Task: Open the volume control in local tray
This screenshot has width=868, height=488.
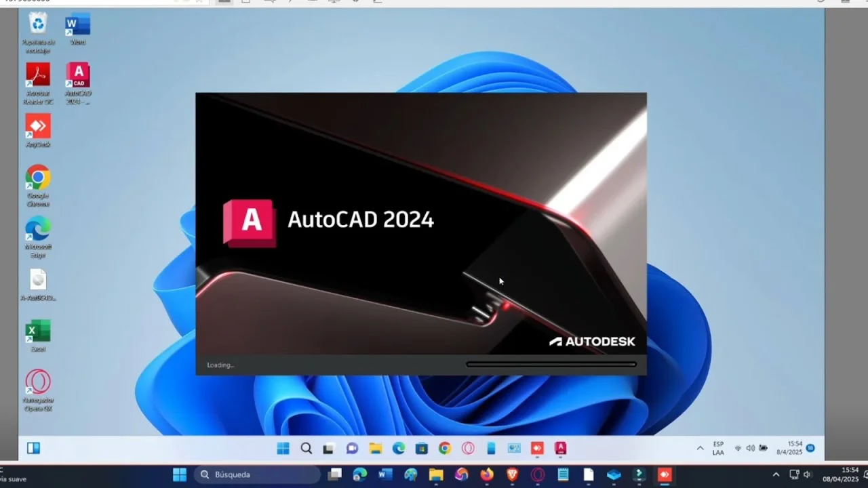Action: [807, 474]
